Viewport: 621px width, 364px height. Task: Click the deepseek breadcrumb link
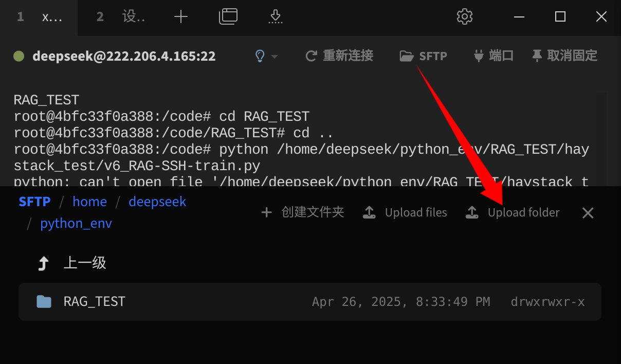[x=157, y=202]
